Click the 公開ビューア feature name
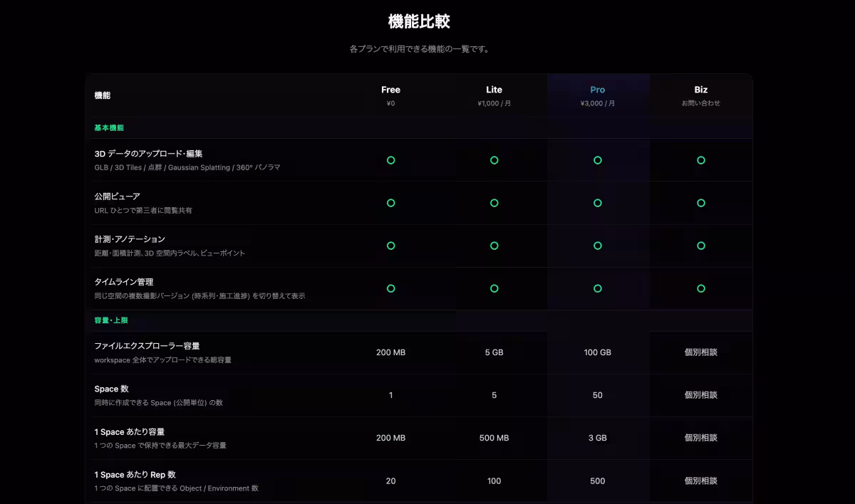The image size is (855, 504). (x=117, y=196)
